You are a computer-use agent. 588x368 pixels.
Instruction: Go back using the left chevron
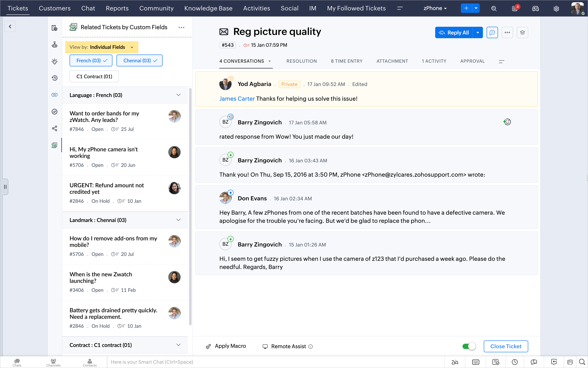point(10,27)
